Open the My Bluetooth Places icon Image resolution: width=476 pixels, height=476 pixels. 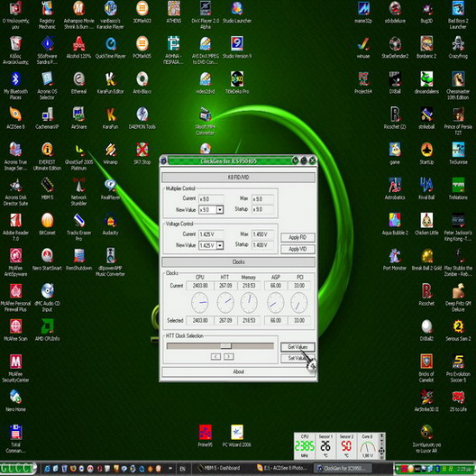[x=16, y=86]
